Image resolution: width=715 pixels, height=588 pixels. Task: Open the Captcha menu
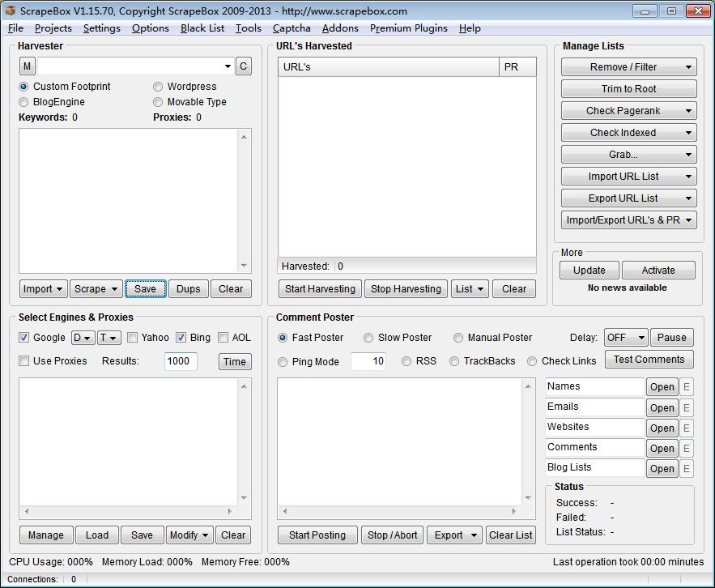(x=292, y=28)
